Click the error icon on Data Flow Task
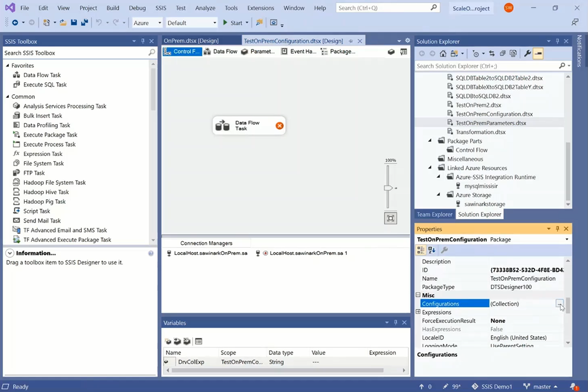The height and width of the screenshot is (392, 588). point(280,126)
